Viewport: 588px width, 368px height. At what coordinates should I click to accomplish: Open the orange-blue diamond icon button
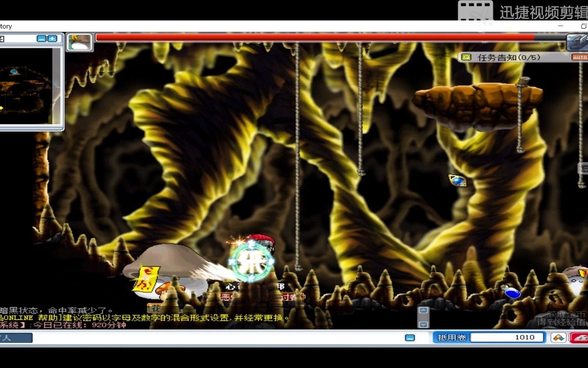pos(558,337)
